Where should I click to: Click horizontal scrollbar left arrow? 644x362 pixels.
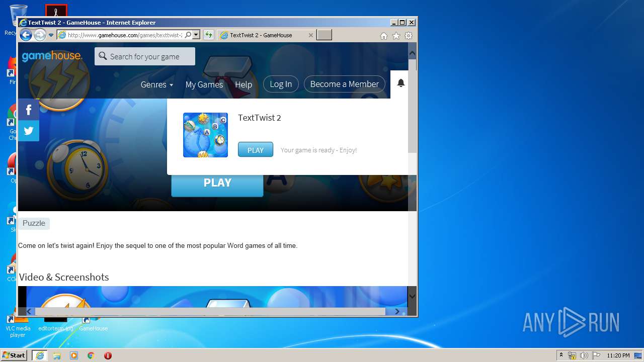point(29,311)
